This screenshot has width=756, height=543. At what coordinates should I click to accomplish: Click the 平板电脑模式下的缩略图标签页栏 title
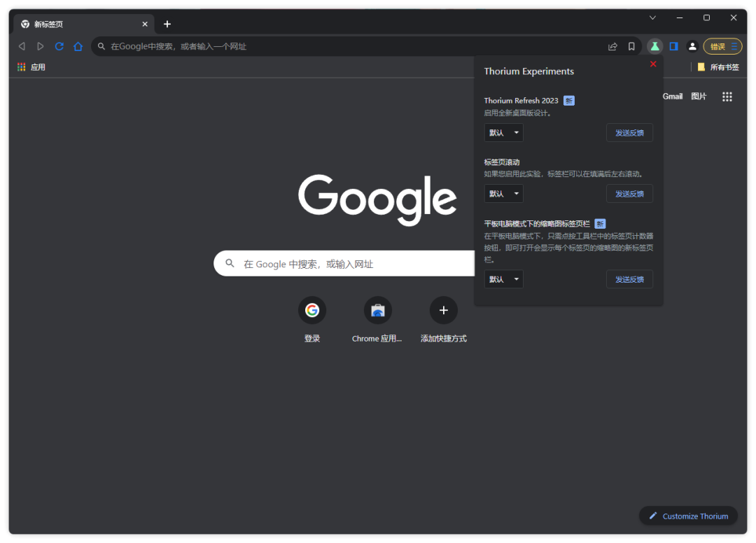[x=537, y=223]
